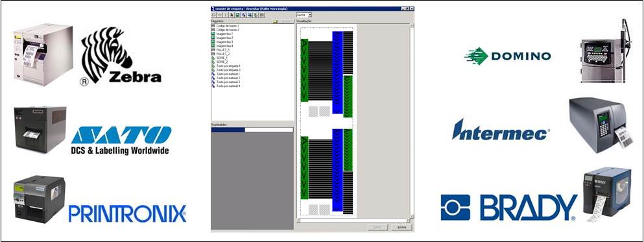Image resolution: width=644 pixels, height=242 pixels.
Task: Select the barcode tool in toolbar
Action: tap(261, 15)
